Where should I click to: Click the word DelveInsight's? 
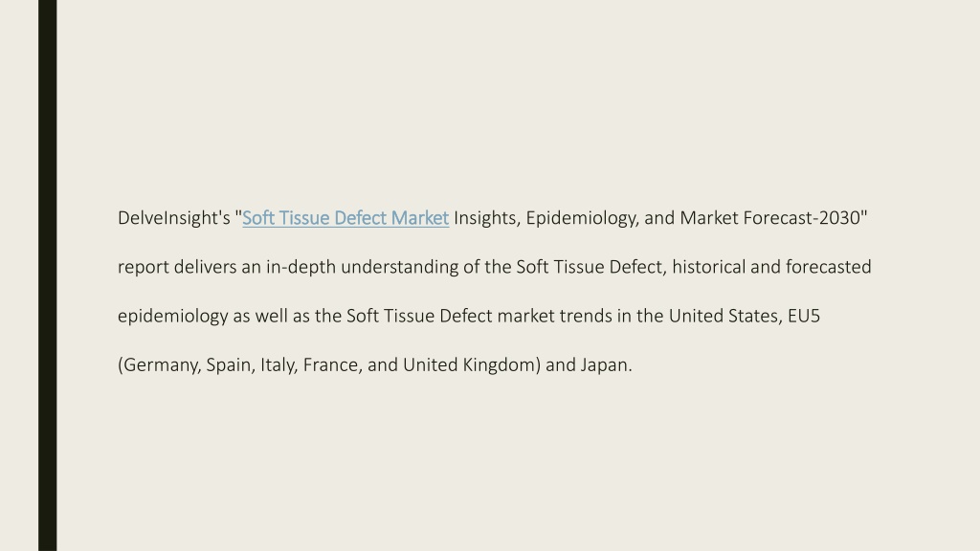174,218
